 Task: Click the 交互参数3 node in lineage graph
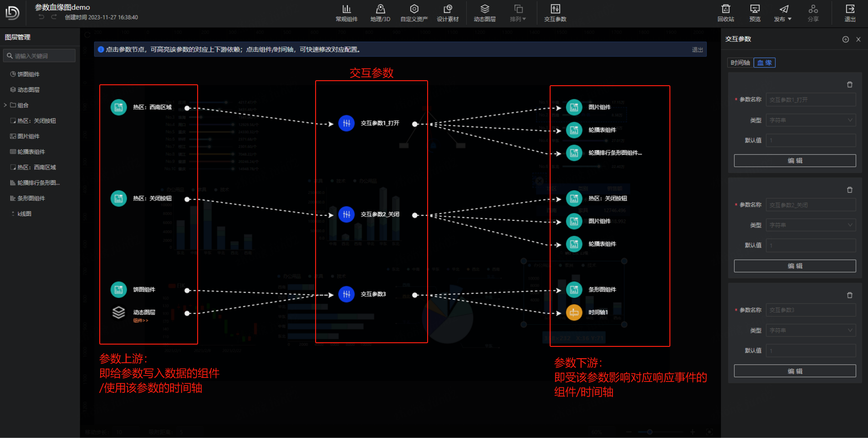347,294
